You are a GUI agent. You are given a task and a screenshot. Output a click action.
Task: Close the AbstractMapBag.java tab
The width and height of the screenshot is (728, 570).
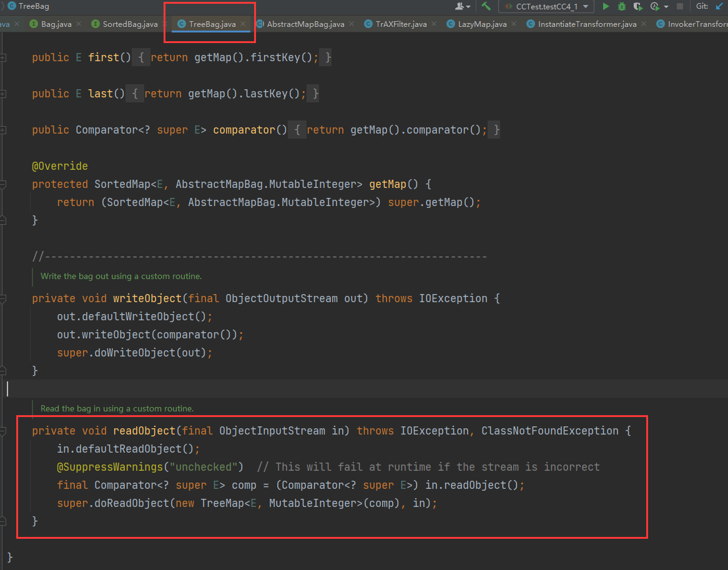(x=352, y=24)
